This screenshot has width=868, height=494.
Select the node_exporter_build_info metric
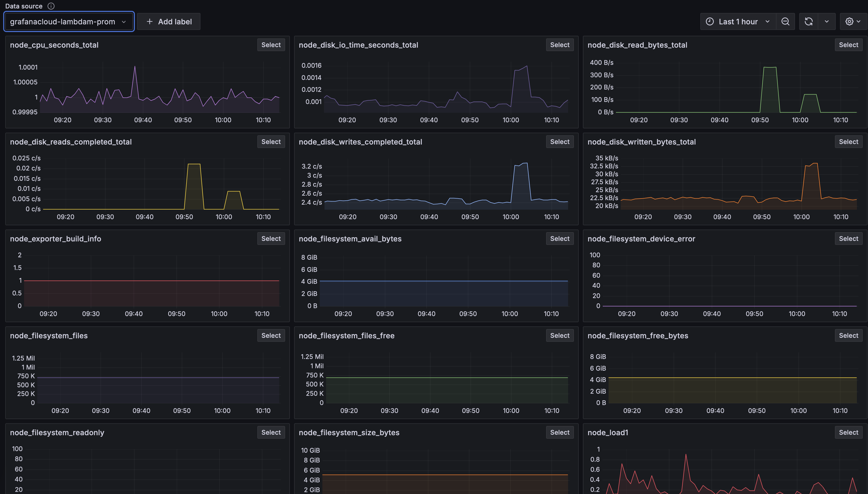point(271,239)
